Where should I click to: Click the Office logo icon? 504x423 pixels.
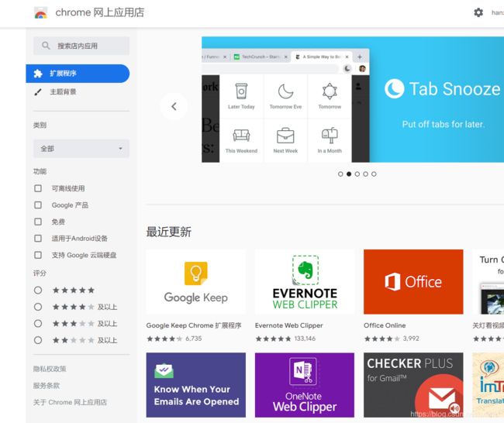pos(392,282)
